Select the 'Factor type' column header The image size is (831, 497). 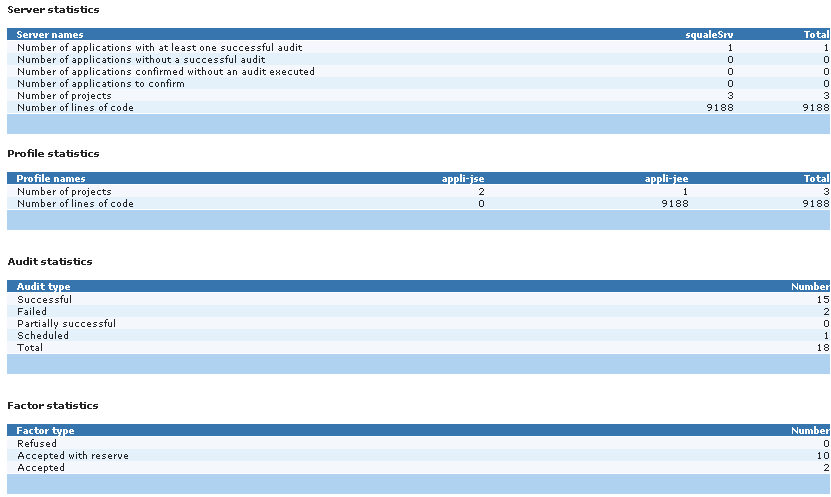[x=45, y=431]
